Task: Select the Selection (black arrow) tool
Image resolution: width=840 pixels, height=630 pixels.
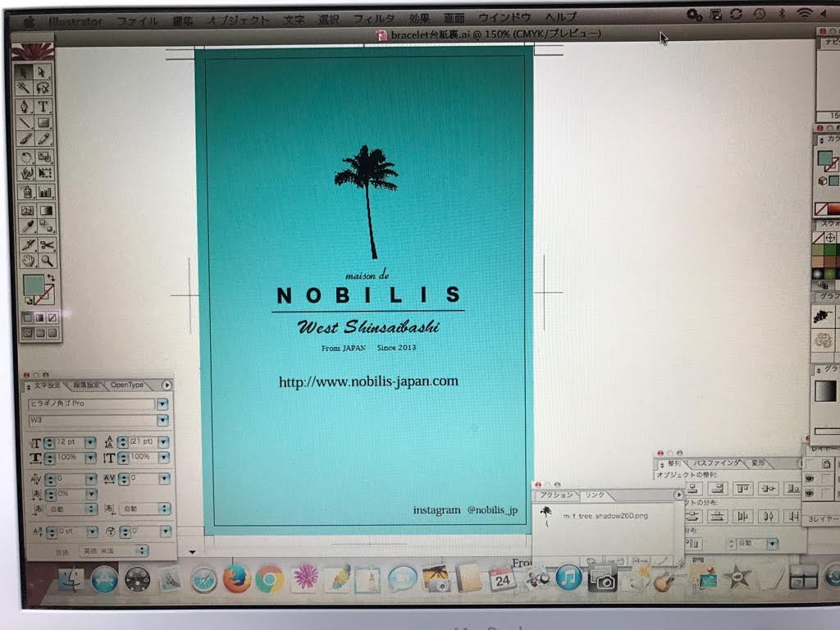Action: [x=24, y=72]
